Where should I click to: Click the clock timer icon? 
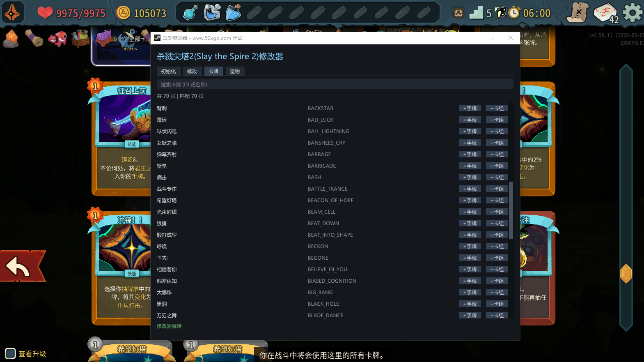514,12
